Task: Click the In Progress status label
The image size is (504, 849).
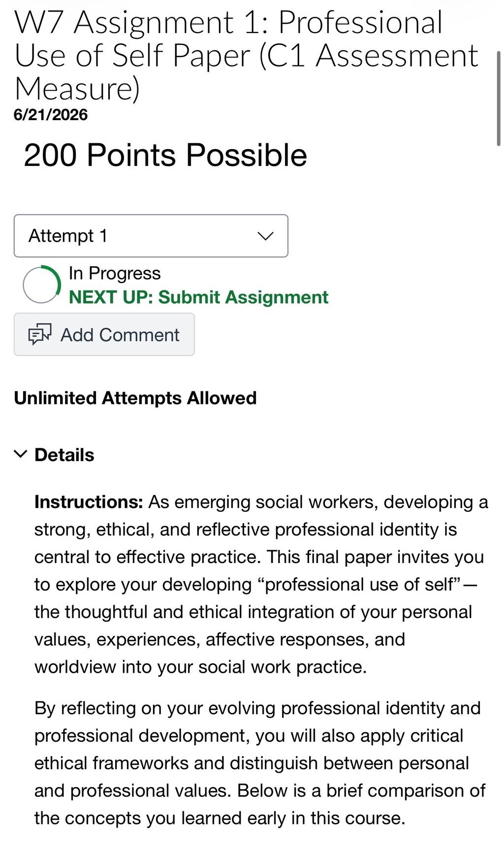Action: (115, 273)
